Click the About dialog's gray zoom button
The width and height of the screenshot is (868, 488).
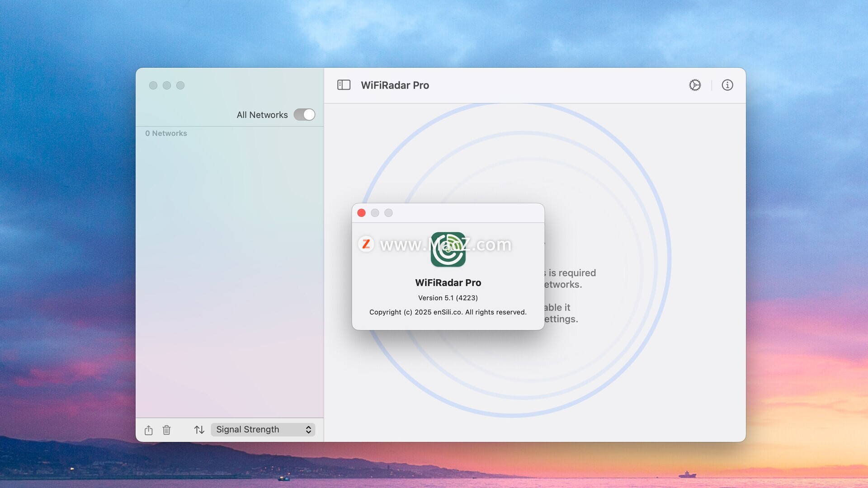388,213
